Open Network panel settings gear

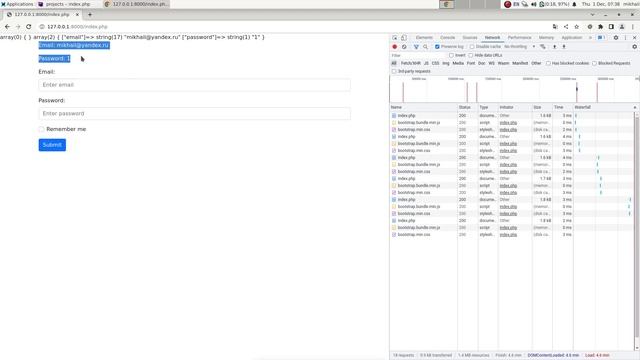[634, 47]
